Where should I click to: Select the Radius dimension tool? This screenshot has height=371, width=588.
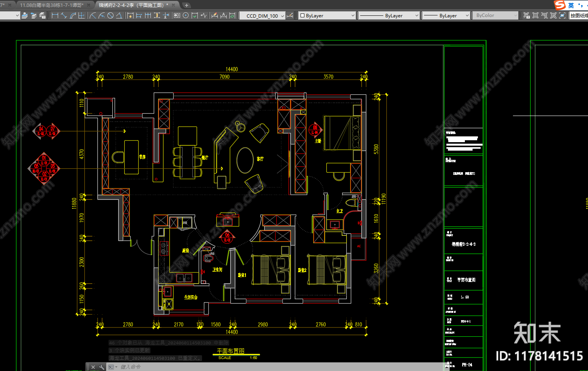[93, 15]
